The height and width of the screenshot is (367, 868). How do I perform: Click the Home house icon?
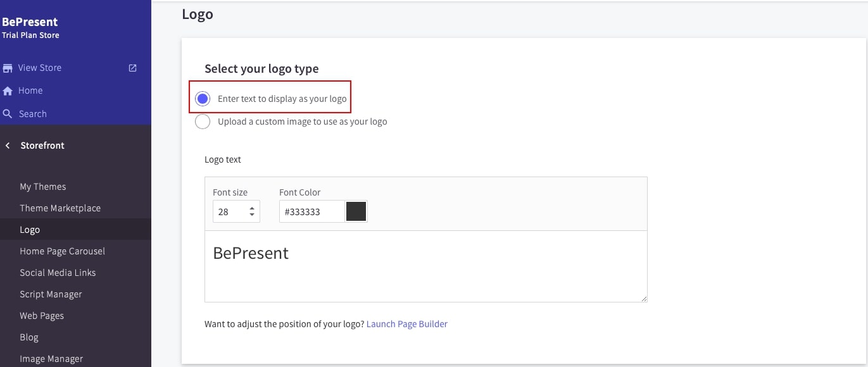8,90
